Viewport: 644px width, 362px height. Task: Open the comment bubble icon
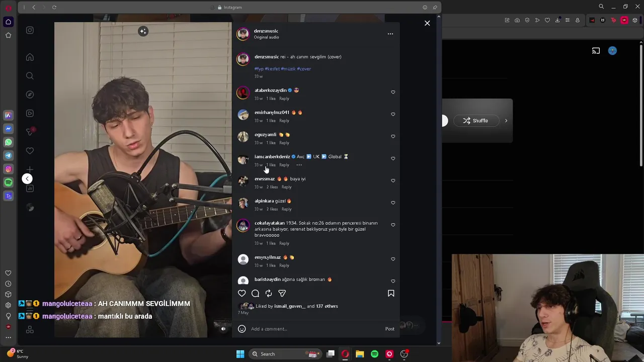255,294
